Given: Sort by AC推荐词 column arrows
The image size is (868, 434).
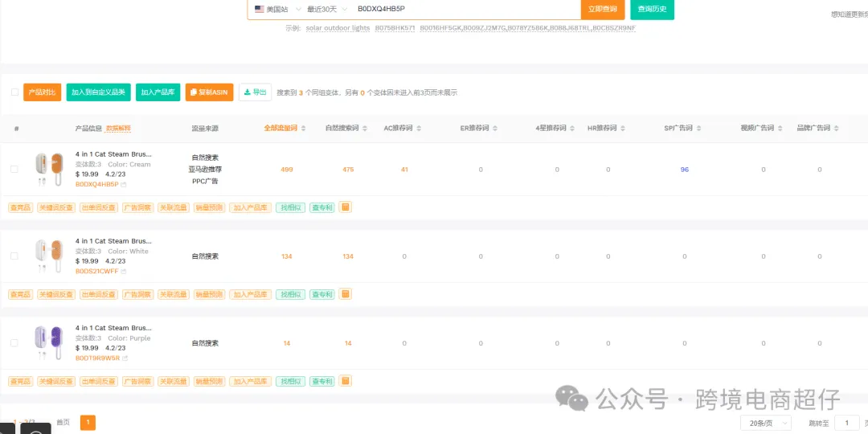Looking at the screenshot, I should tap(419, 129).
